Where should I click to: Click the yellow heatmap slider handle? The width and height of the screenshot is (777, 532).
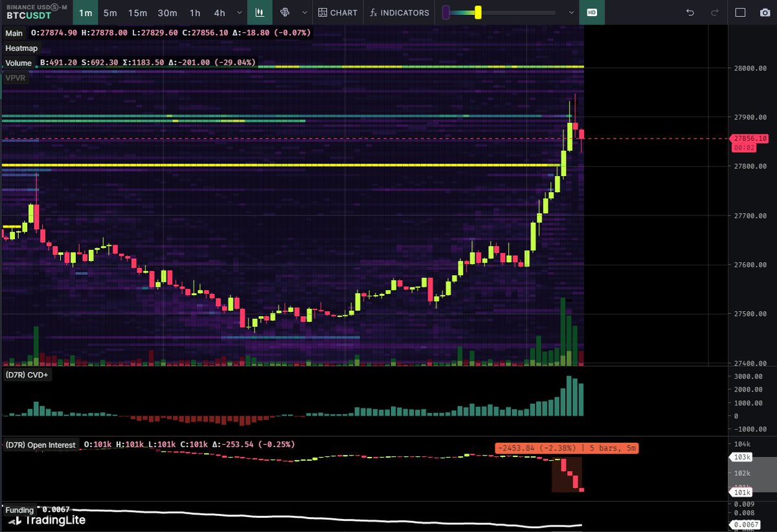(x=478, y=12)
